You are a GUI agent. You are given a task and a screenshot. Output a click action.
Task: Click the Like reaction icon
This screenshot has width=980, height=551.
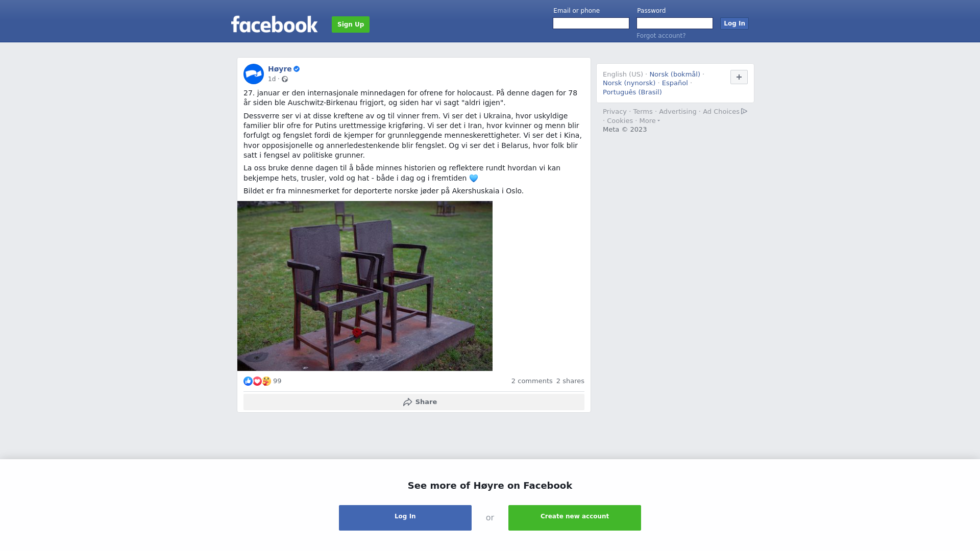tap(248, 381)
